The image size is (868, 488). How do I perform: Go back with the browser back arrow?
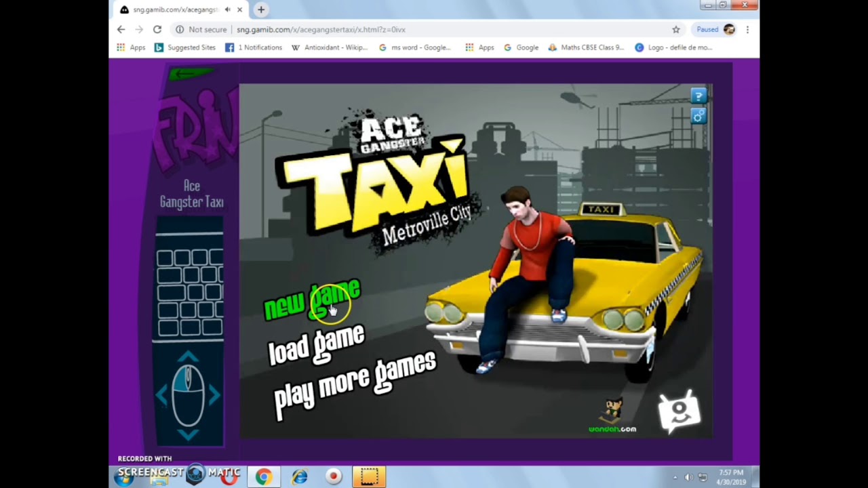click(121, 29)
